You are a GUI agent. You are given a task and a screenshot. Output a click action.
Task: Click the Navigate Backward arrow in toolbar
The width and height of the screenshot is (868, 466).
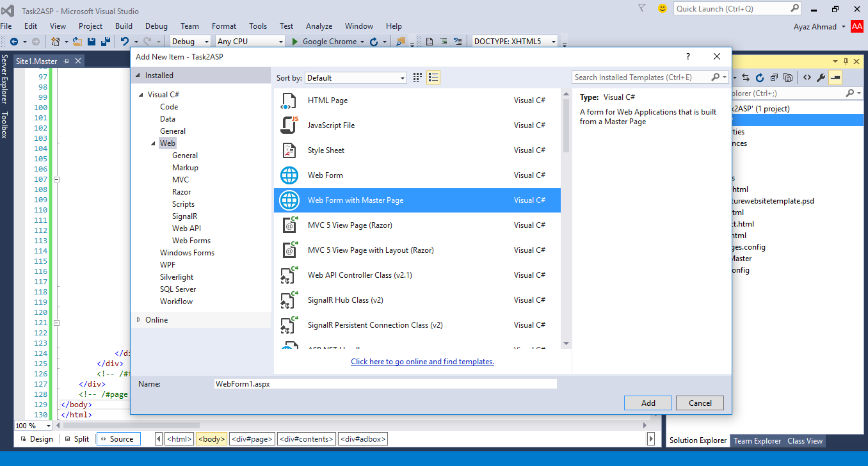13,42
